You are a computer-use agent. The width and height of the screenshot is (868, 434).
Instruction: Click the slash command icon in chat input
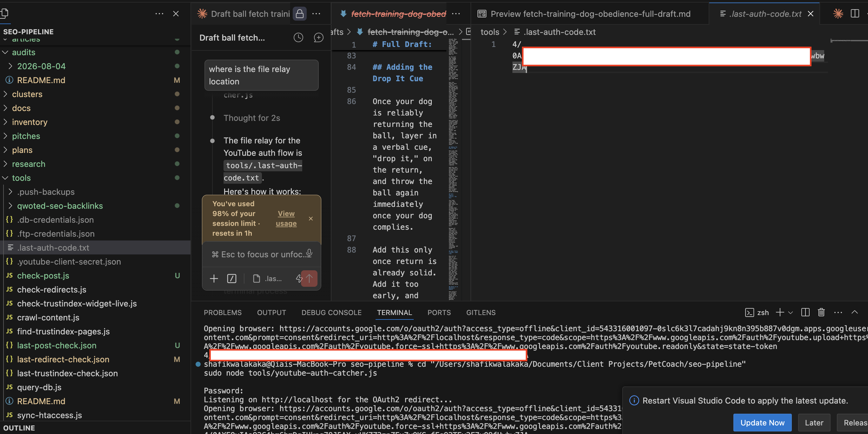232,279
